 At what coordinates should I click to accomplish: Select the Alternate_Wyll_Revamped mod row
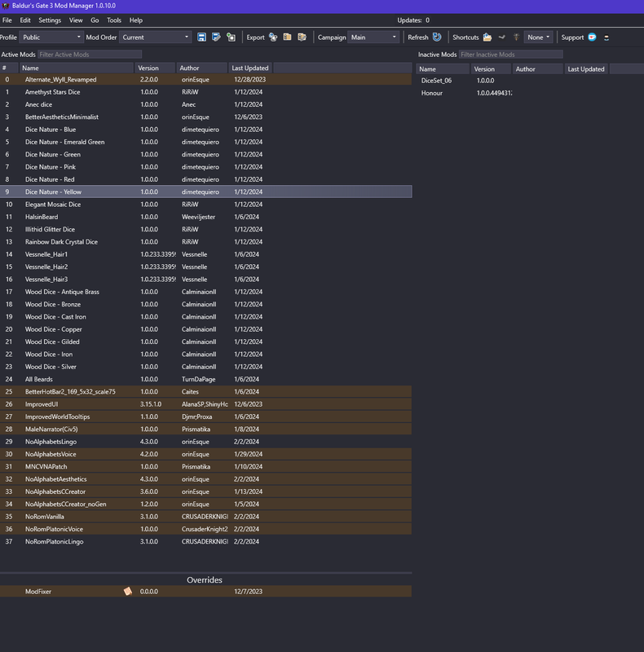pos(206,79)
